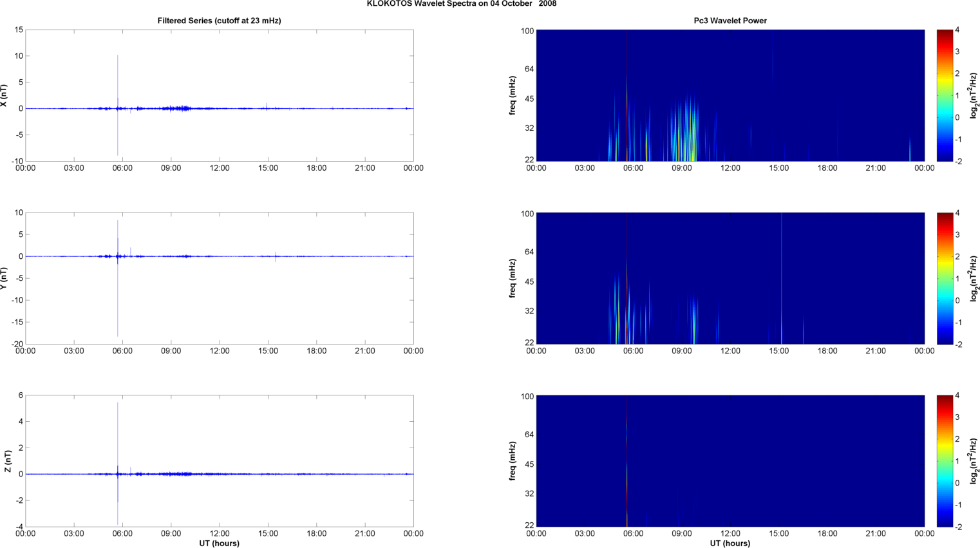
Task: Click the 15:00 vertical streak in middle spectrogram
Action: click(781, 277)
